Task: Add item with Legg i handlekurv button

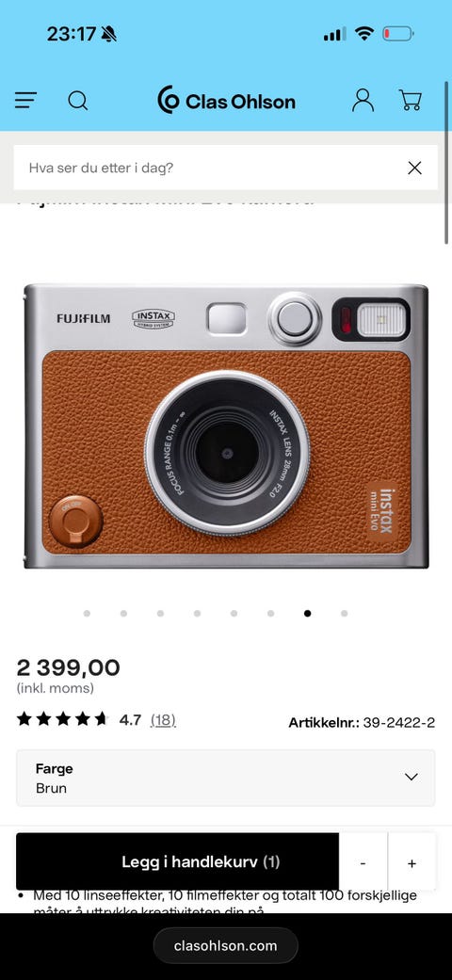Action: pos(178,862)
